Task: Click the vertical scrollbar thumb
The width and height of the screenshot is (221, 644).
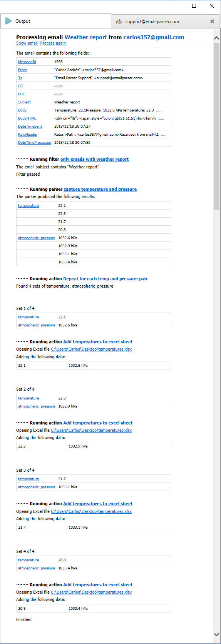Action: tap(216, 125)
